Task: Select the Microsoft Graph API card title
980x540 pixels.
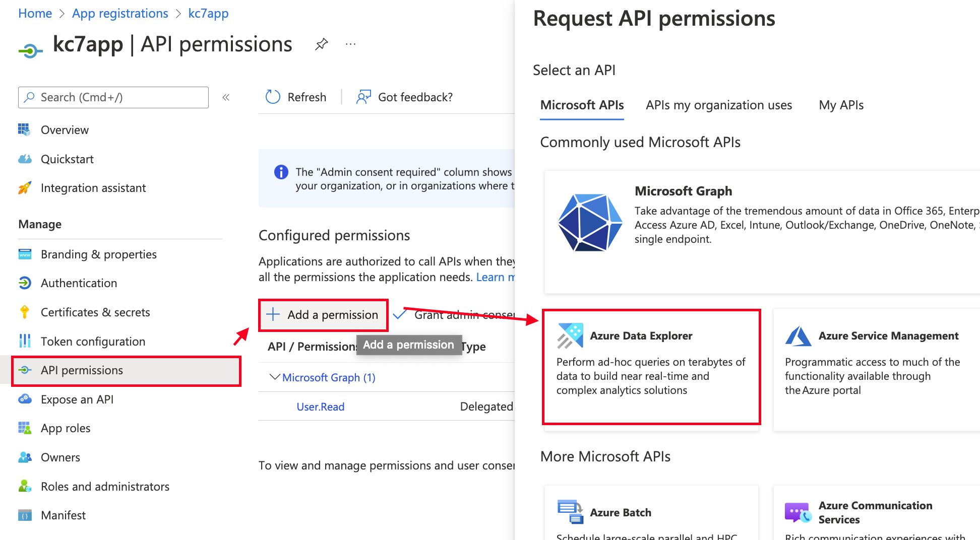Action: click(x=683, y=191)
